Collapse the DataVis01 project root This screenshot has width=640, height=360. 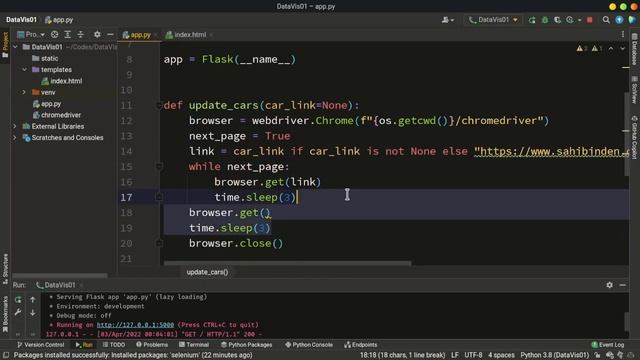coord(16,47)
